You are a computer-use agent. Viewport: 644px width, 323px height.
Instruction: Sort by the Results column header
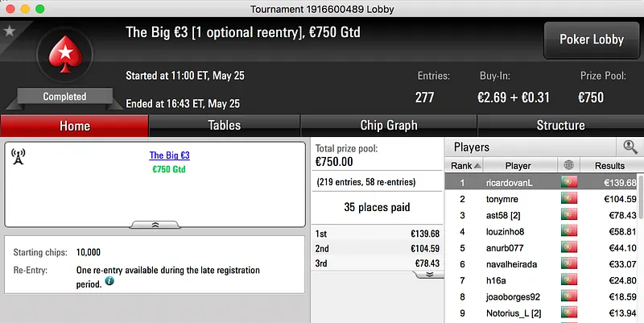[609, 165]
